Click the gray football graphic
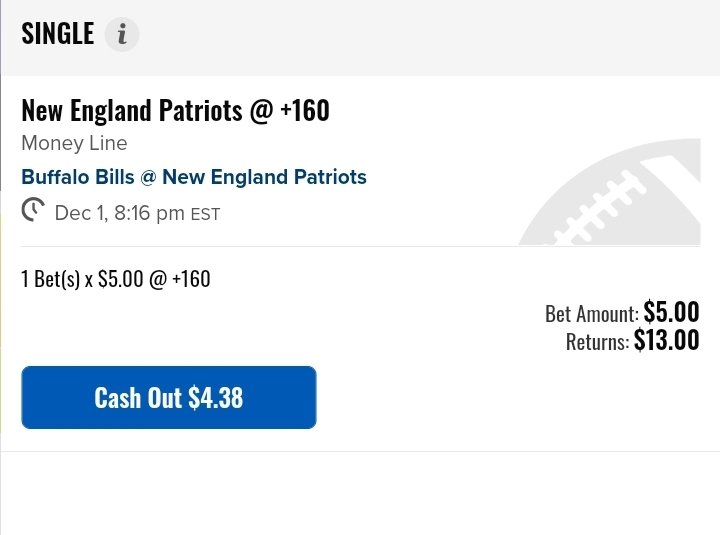 (609, 191)
